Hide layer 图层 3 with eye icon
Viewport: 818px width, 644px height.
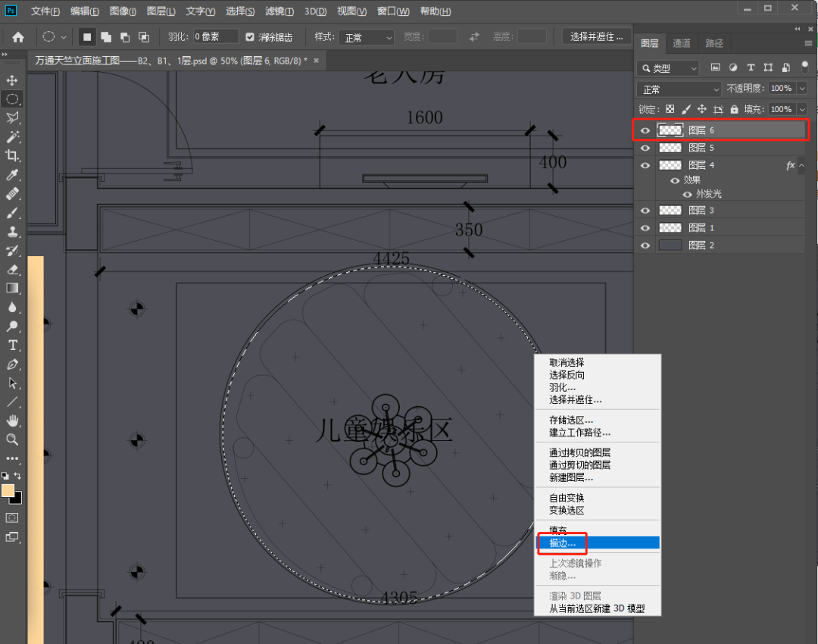coord(645,211)
